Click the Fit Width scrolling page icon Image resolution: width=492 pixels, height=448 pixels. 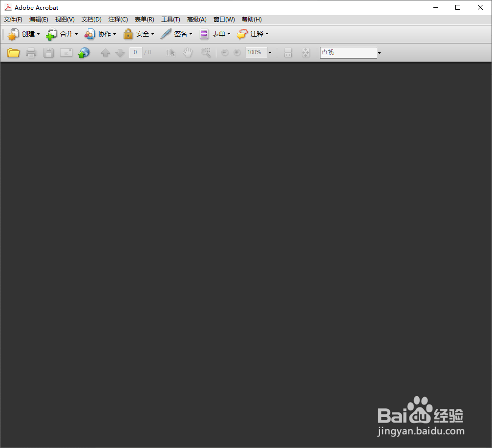(288, 53)
